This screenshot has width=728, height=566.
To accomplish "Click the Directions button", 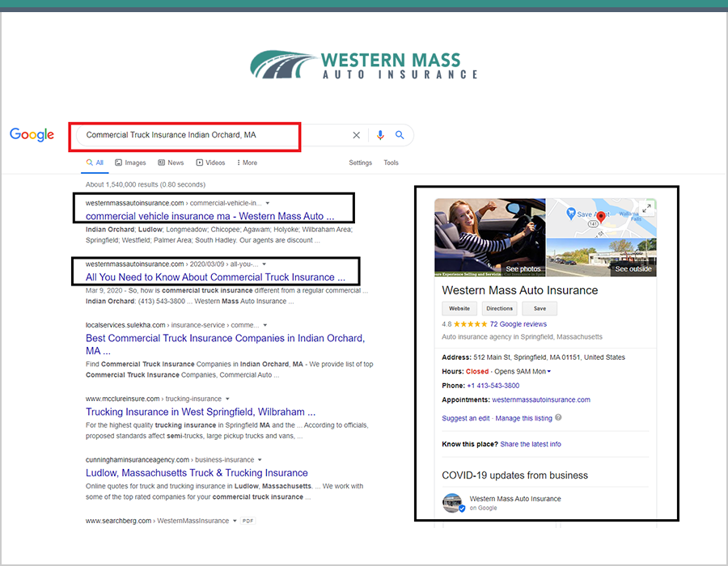I will coord(500,309).
